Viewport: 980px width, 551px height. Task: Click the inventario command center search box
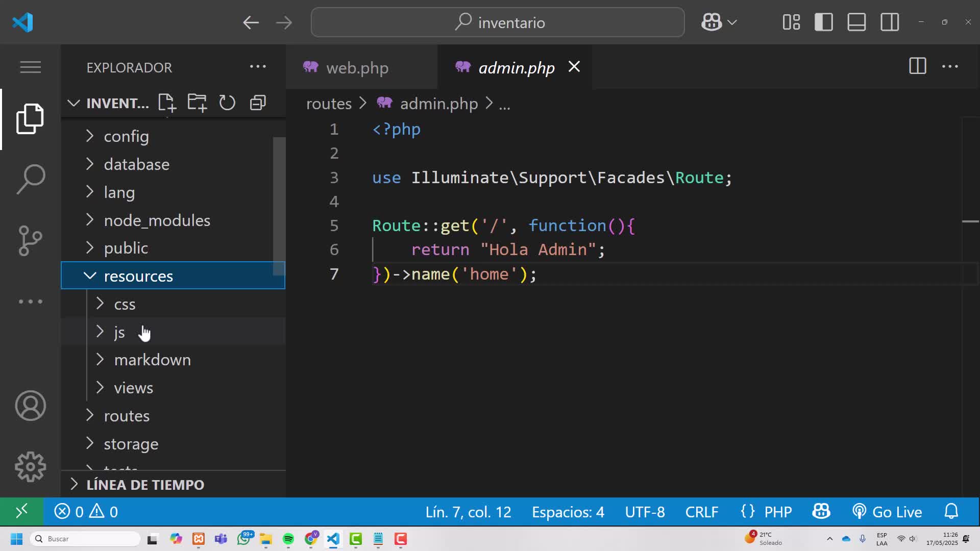point(498,22)
